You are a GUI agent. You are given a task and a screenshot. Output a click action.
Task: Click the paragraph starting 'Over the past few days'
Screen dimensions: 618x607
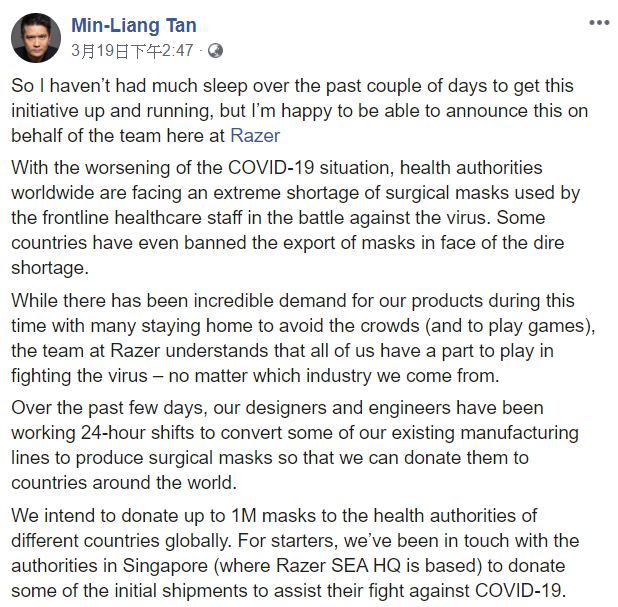[x=300, y=444]
